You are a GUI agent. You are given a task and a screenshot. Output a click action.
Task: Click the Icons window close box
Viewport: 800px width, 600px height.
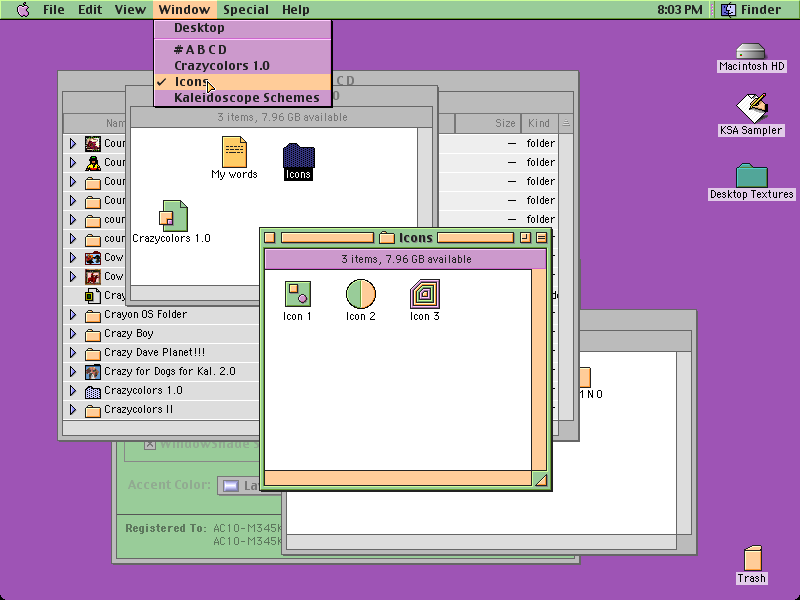tap(270, 238)
